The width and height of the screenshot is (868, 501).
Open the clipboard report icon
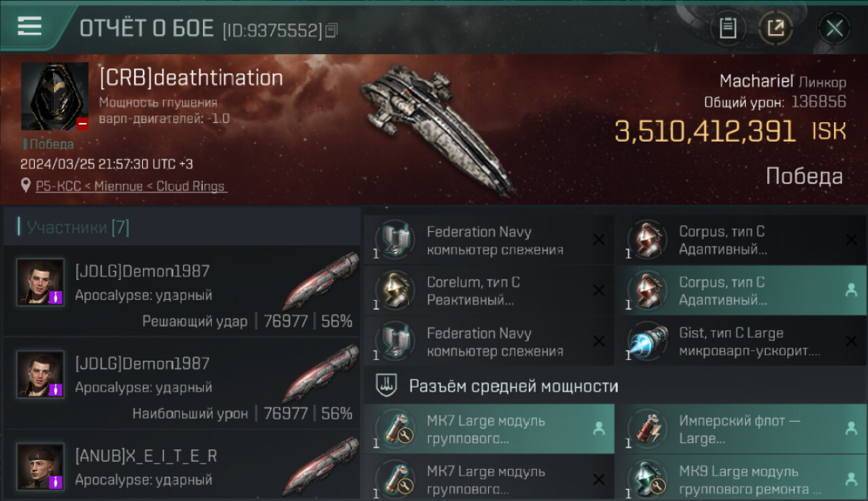[x=728, y=28]
